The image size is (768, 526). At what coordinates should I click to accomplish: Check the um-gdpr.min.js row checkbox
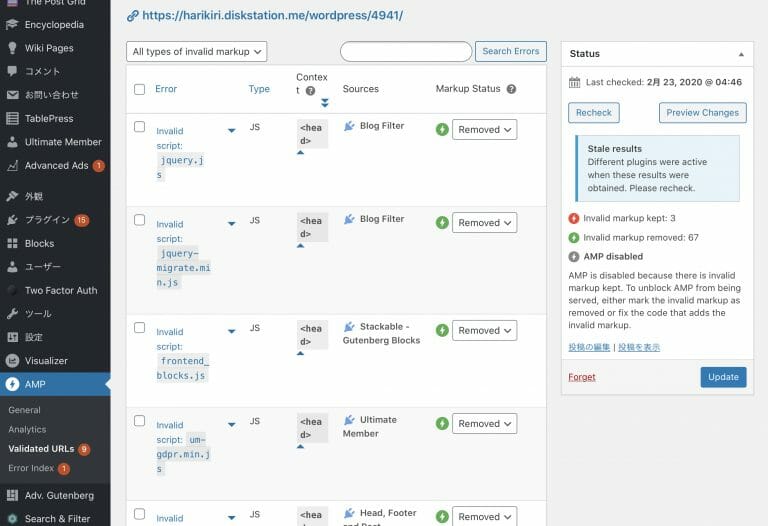(140, 421)
